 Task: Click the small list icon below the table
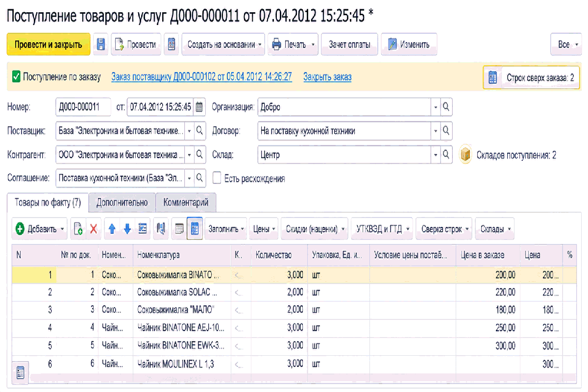coord(21,372)
